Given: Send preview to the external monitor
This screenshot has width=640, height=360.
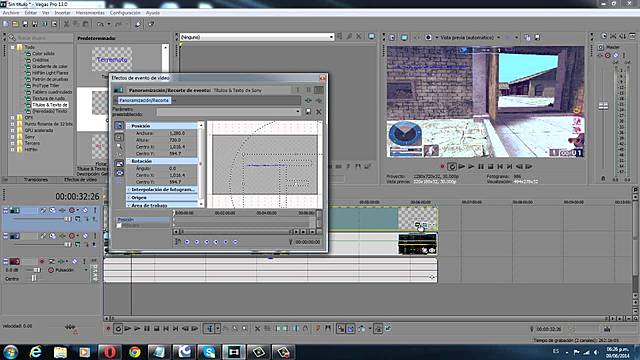Looking at the screenshot, I should (x=404, y=37).
